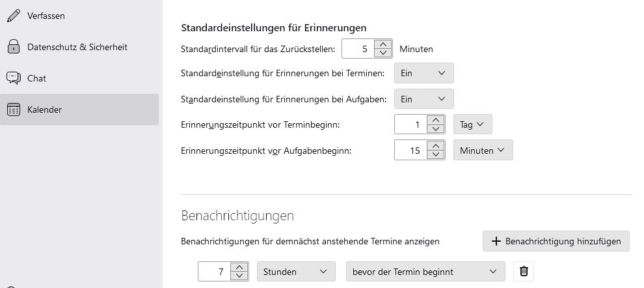Expand the 'bevor der Termin beginnt' dropdown

point(425,272)
